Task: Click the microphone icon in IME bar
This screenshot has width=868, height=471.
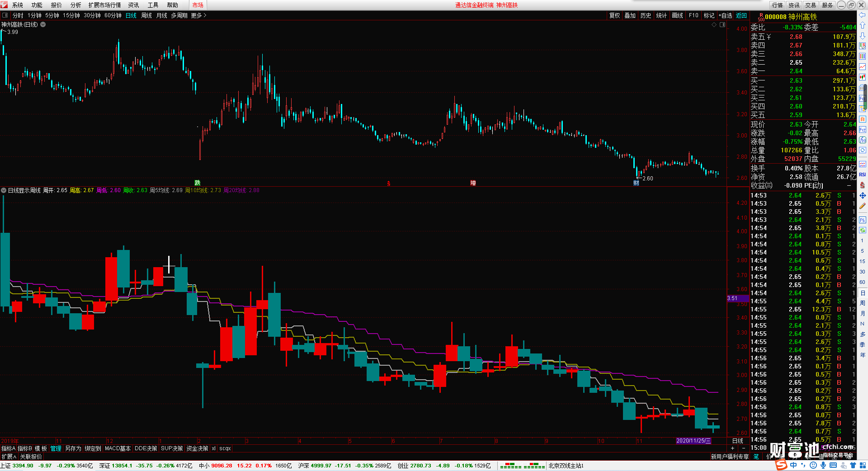Action: coord(823,465)
